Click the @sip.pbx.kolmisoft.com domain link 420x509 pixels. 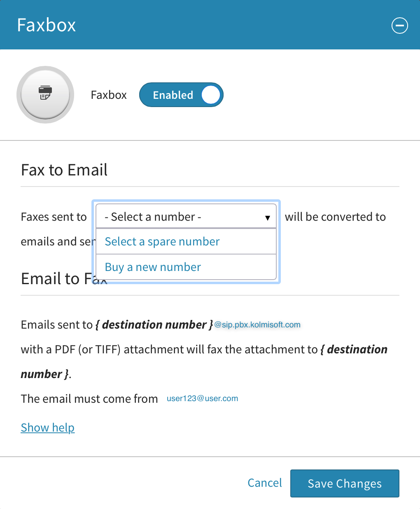point(257,325)
